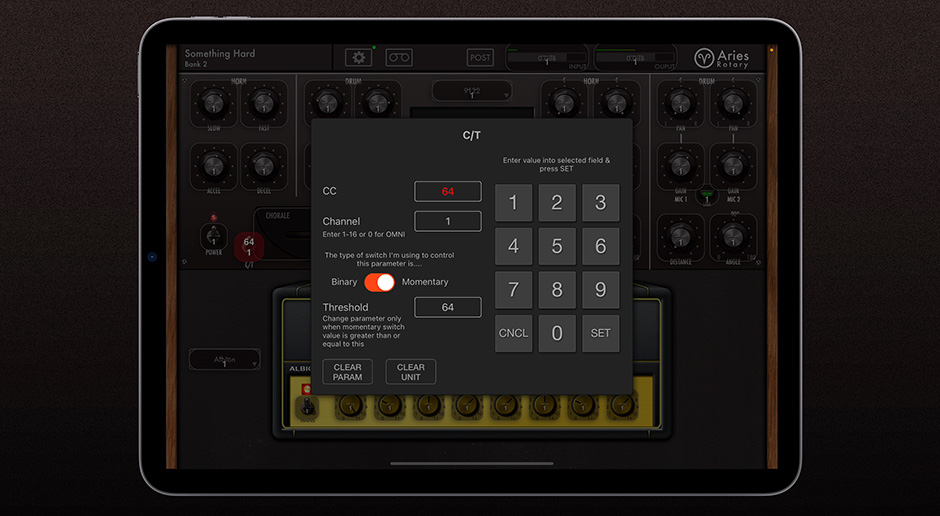
Task: Open the settings gear in top bar
Action: click(358, 58)
